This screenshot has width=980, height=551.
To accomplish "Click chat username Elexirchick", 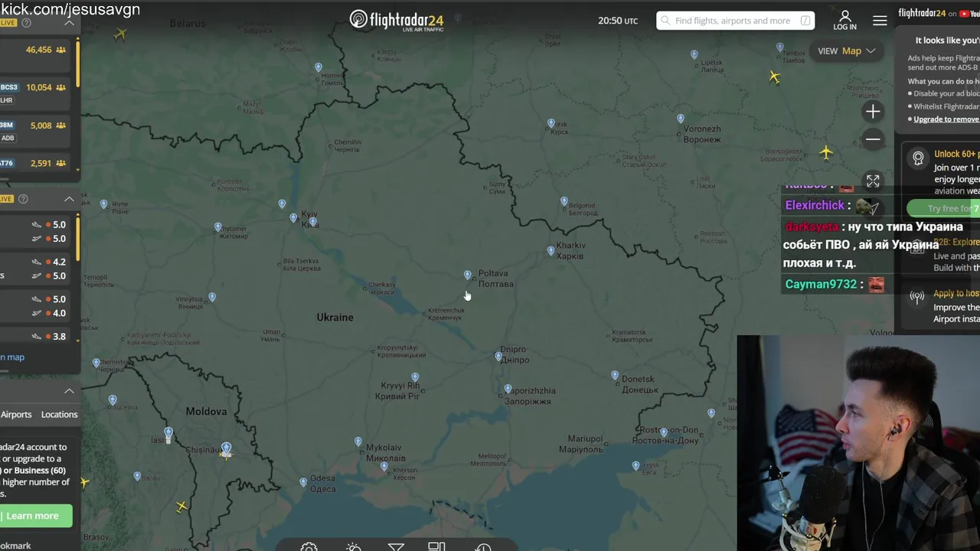I will (x=815, y=205).
